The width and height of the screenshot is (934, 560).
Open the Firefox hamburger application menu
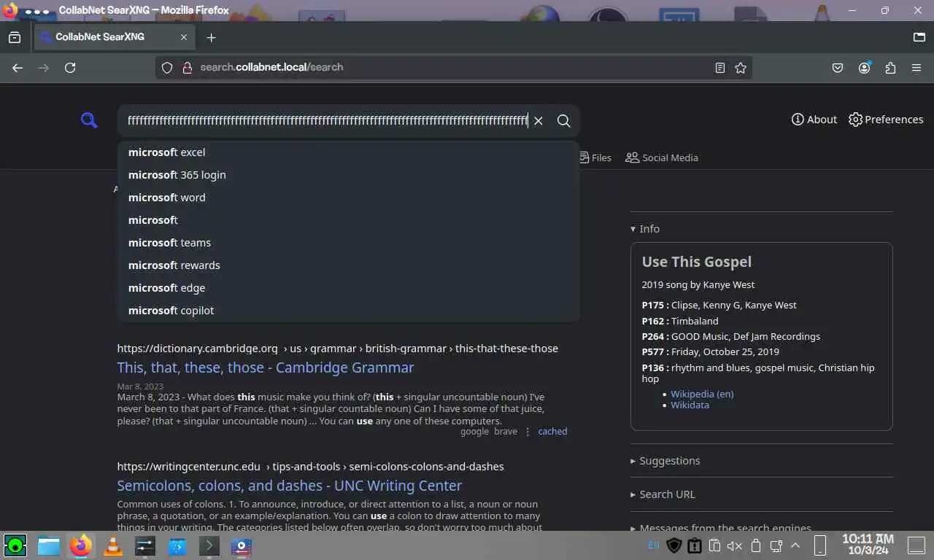916,68
